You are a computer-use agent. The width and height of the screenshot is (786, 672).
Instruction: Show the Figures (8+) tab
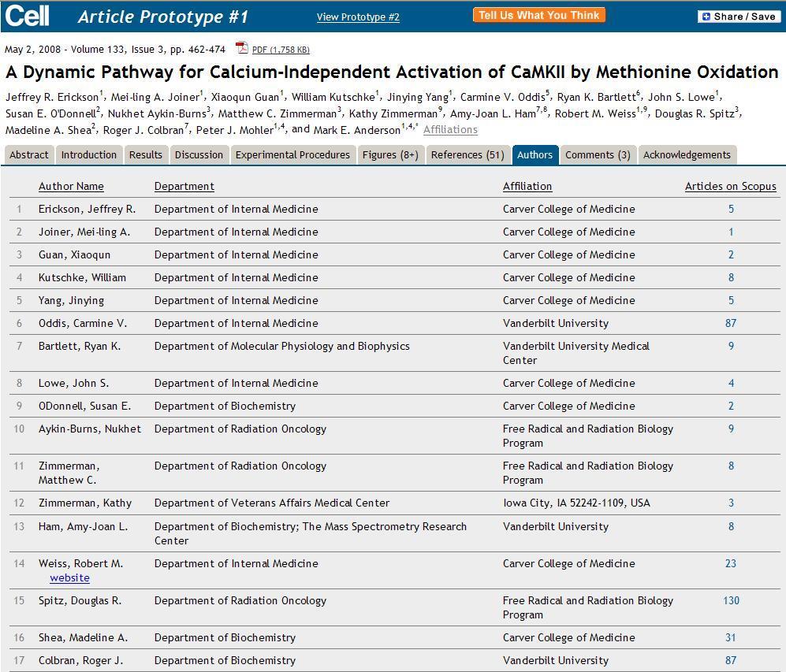[x=390, y=154]
